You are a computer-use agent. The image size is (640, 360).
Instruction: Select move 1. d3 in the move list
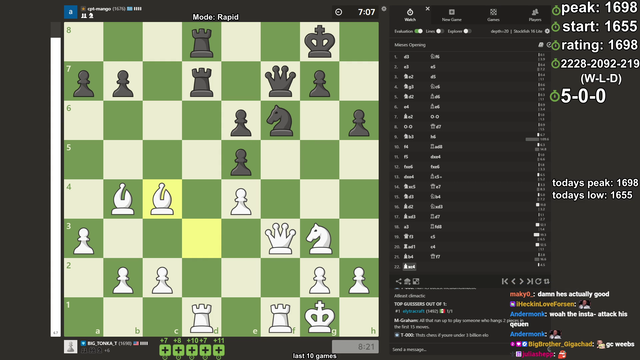(x=406, y=57)
